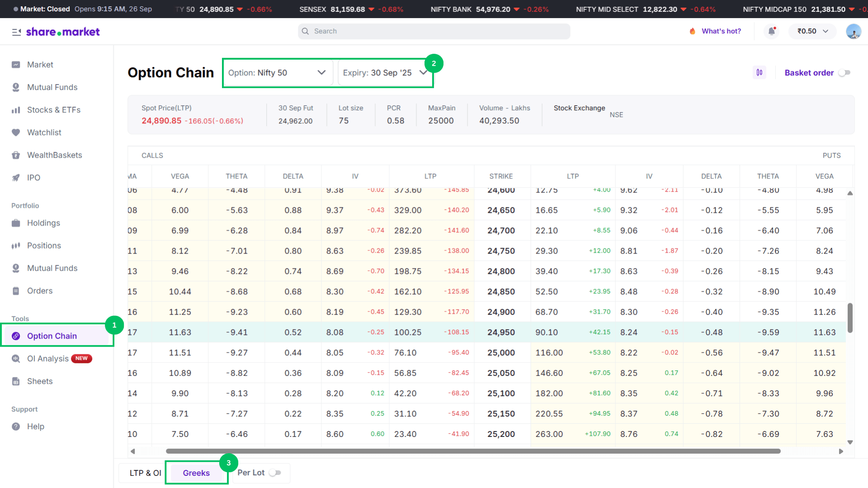Open the Sheets tool
Screen dimensions: 868x488
(x=40, y=381)
